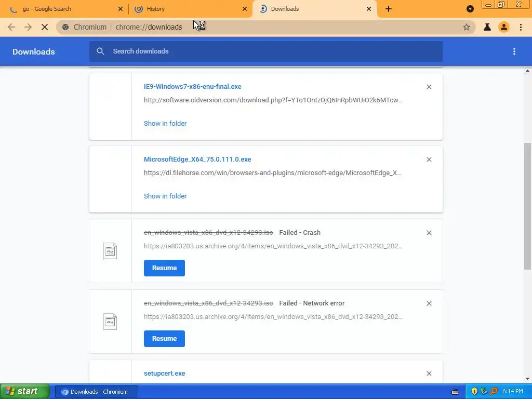Click the on-screen keyboard tray icon

pyautogui.click(x=455, y=392)
